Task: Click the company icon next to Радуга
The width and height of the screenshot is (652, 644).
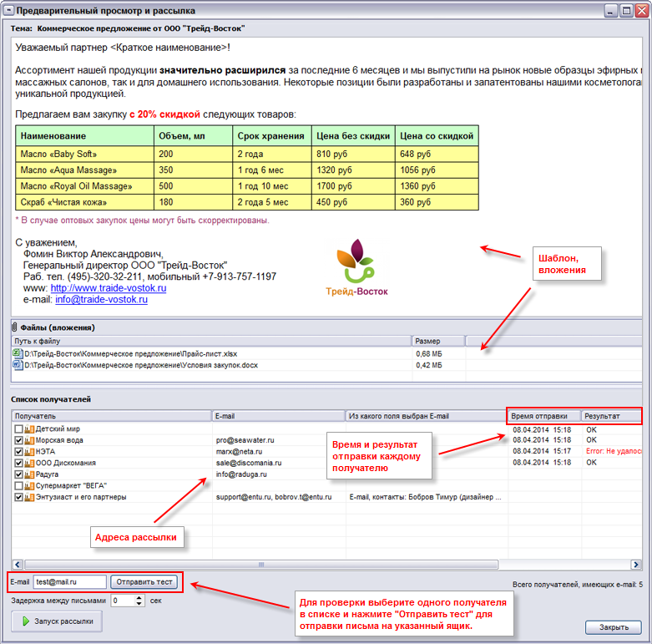Action: [29, 474]
